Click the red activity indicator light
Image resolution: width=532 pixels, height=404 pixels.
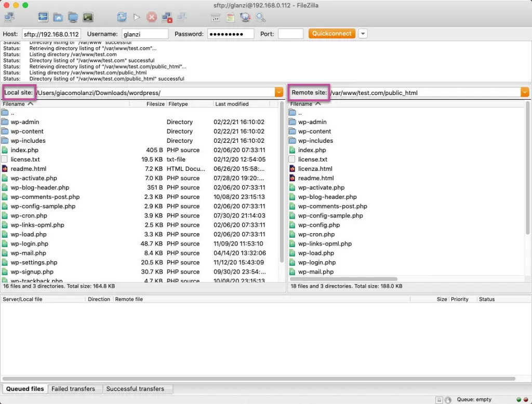click(x=526, y=400)
